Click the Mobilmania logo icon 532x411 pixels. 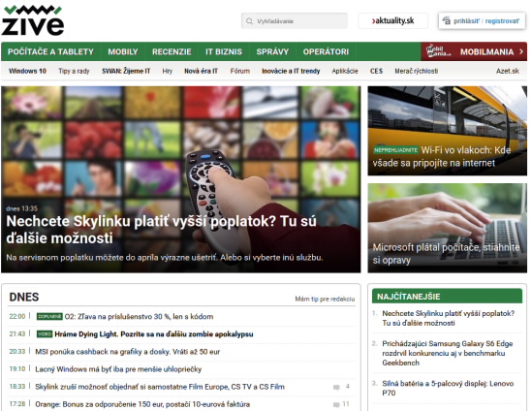click(438, 51)
